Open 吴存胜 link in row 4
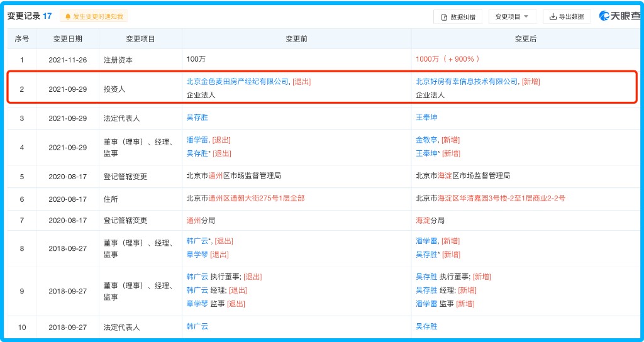This screenshot has width=644, height=342. point(197,153)
